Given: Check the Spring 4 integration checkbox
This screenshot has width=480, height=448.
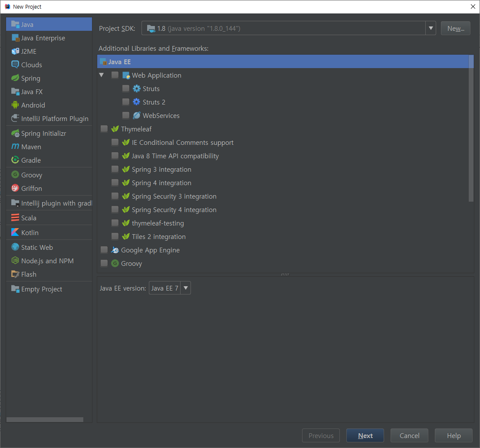Looking at the screenshot, I should tap(115, 183).
